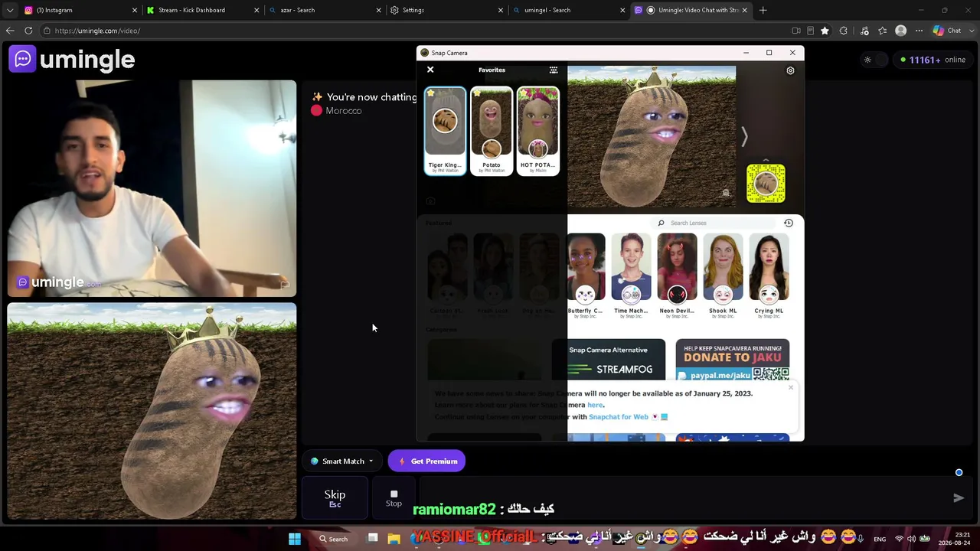The image size is (980, 551).
Task: Unfavorite the Tiger King lens star
Action: coord(431,93)
